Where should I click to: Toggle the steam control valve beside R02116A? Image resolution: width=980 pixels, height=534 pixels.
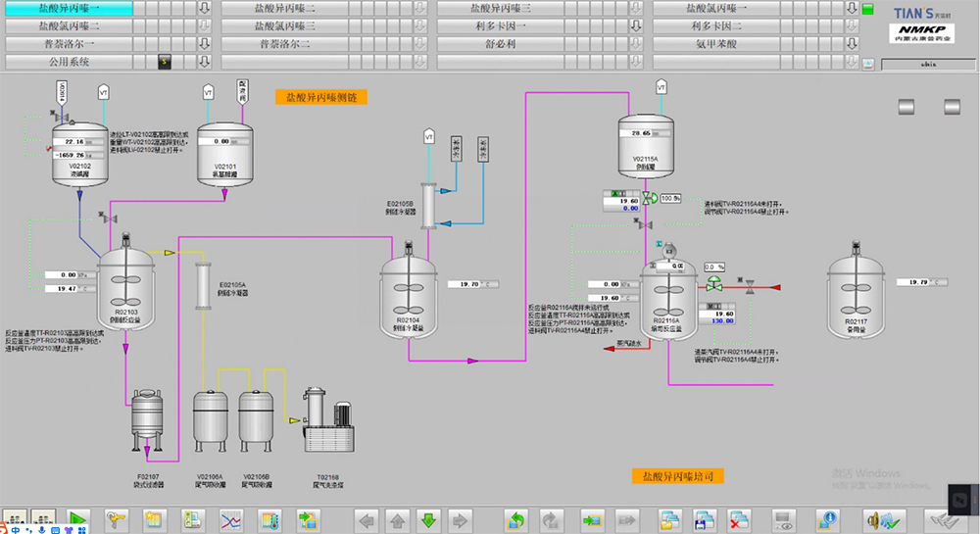coord(713,285)
